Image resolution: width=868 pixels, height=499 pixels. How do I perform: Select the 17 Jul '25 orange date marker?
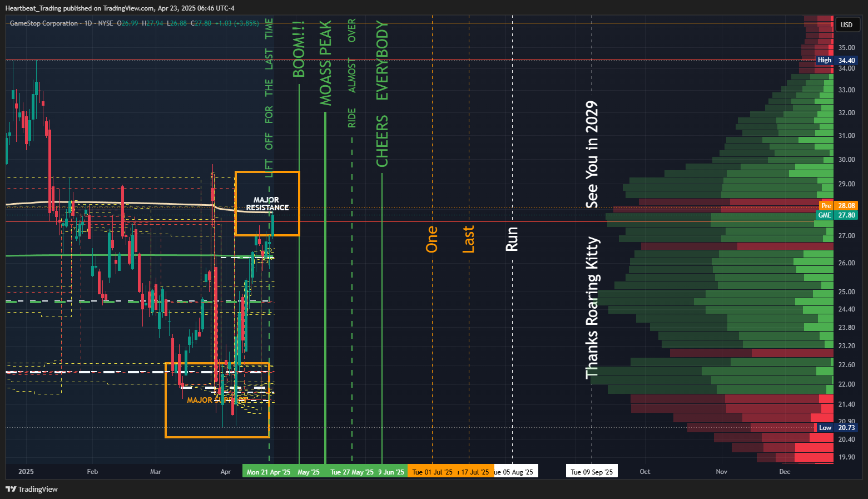[475, 472]
